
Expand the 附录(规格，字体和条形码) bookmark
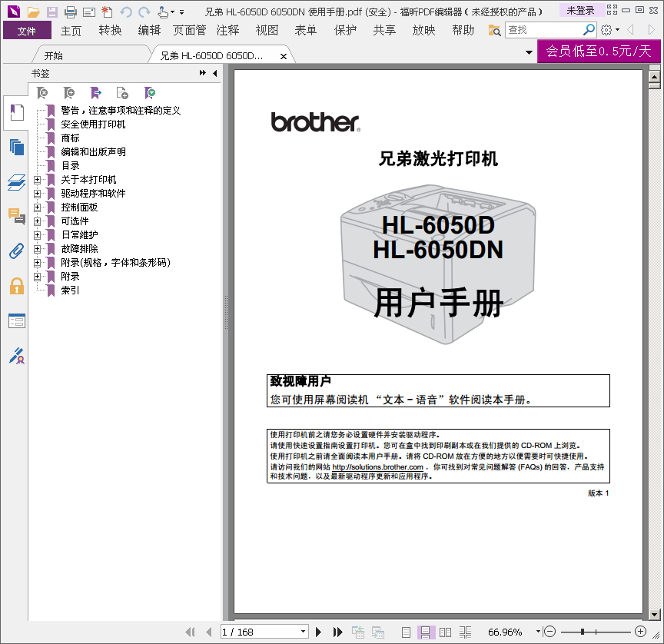(37, 263)
